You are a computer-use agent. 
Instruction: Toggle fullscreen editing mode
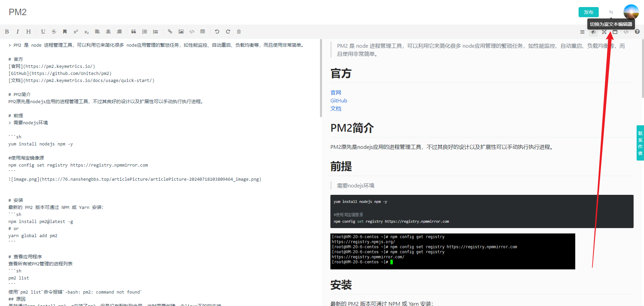click(604, 32)
